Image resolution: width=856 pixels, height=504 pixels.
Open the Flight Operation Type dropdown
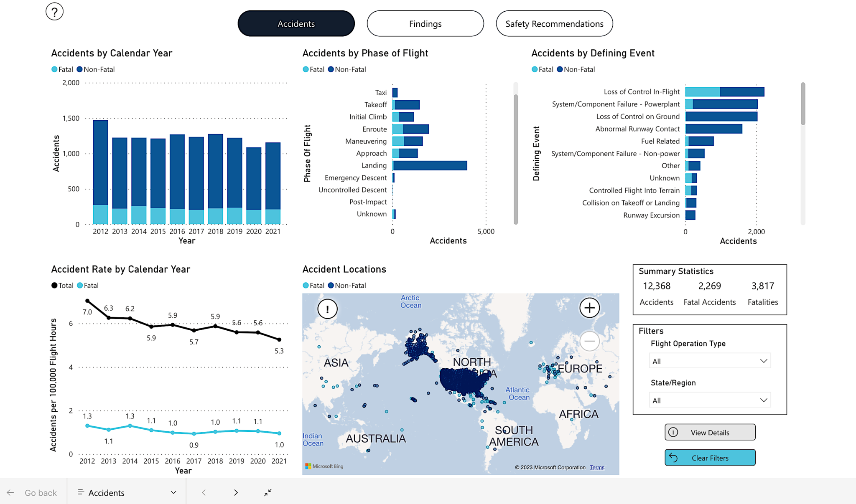[709, 361]
